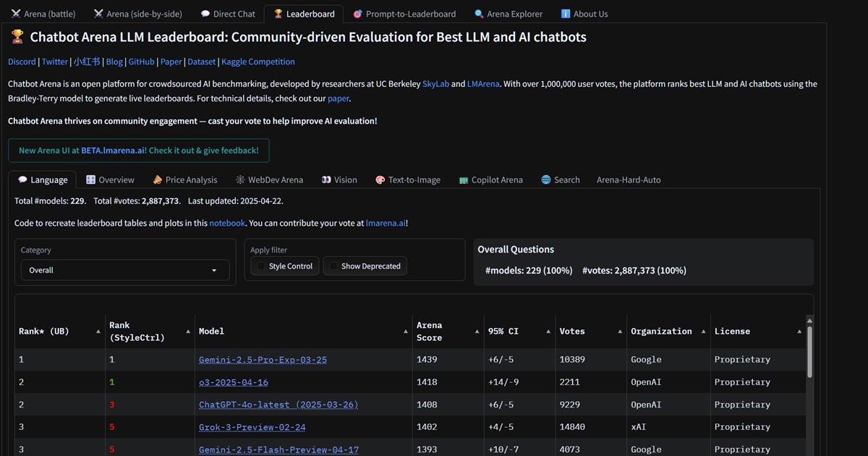Click the leaderboard table's vertical scrollbar
This screenshot has height=456, width=868.
[809, 351]
